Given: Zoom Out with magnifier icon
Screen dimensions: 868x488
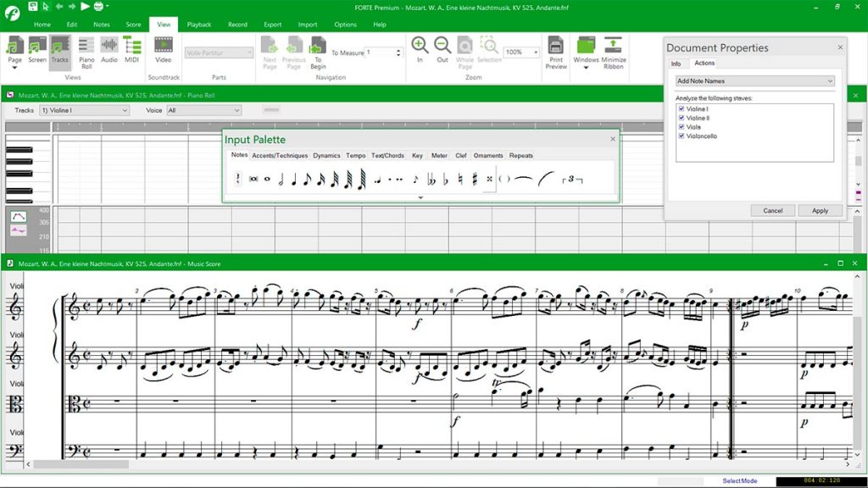Looking at the screenshot, I should tap(442, 49).
